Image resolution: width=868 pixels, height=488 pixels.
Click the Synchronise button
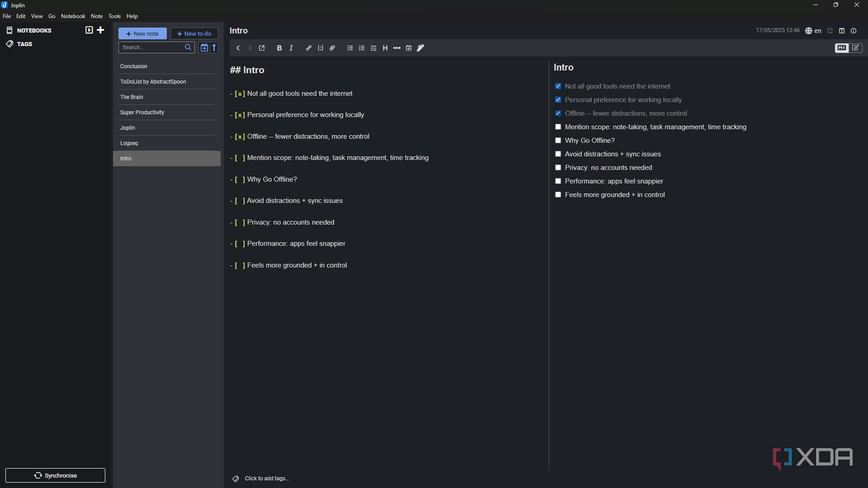(55, 475)
